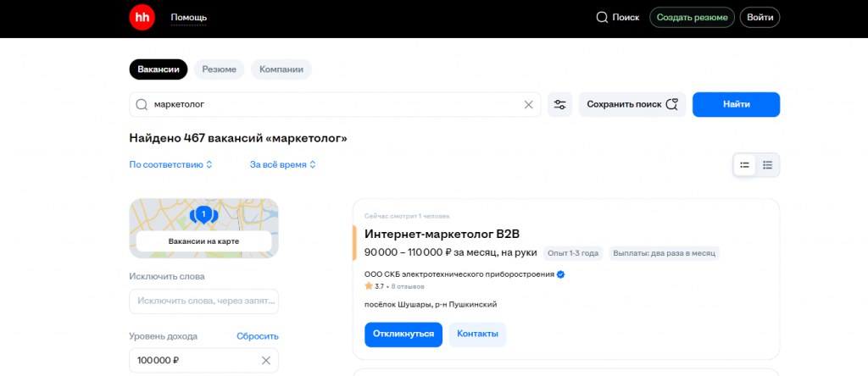Screen dimensions: 868x376
Task: Switch to the Компании tab
Action: [281, 69]
